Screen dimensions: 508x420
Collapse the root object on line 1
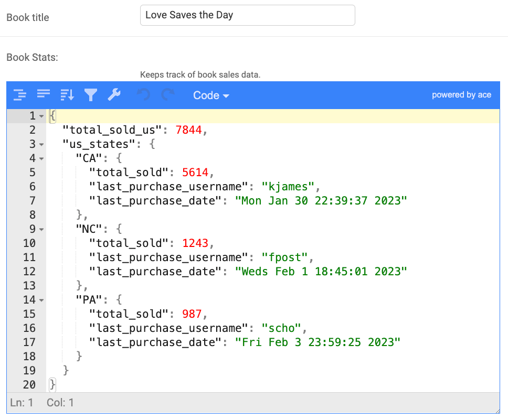tap(41, 116)
